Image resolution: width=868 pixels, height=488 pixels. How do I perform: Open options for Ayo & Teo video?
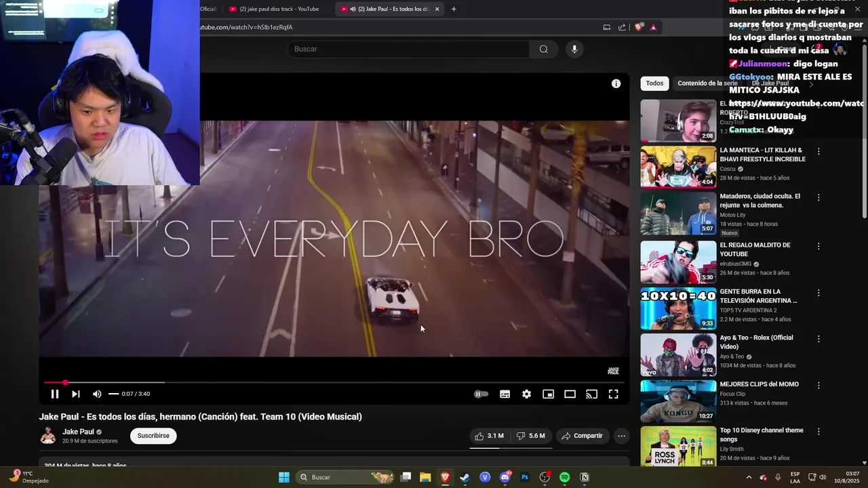tap(818, 338)
